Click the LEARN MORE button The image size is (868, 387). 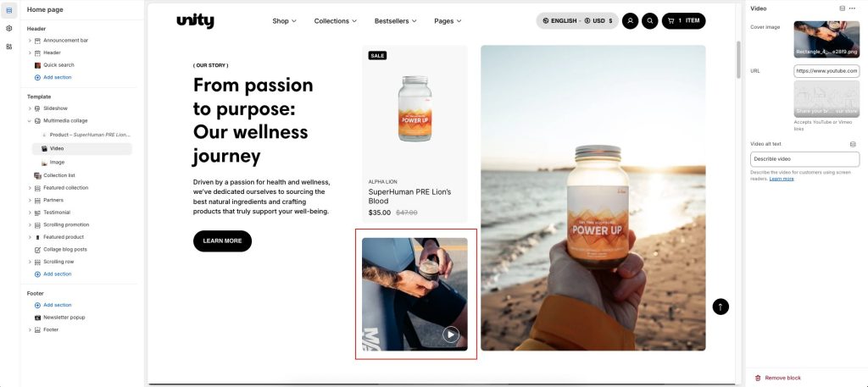tap(222, 241)
